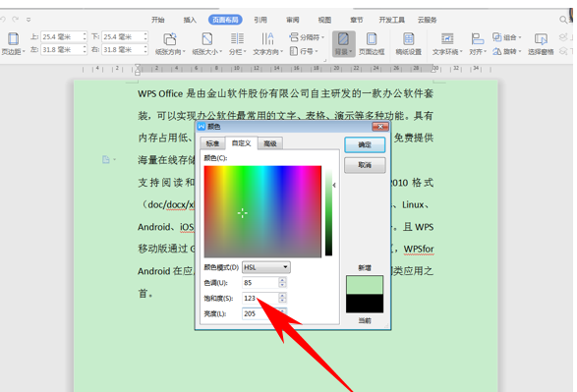Screen dimensions: 577x392
Task: Open the 分隔符 breaks option
Action: [306, 37]
